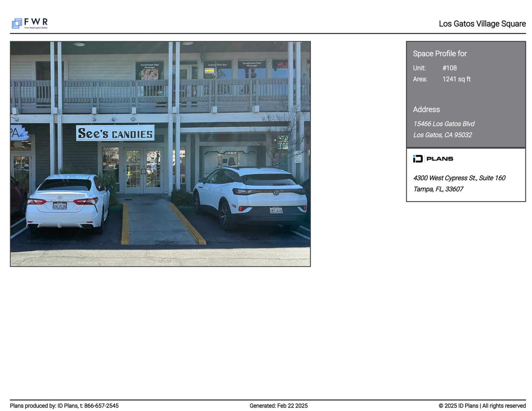Click the Generated: Feb 22 2025 date
The image size is (532, 411).
click(278, 406)
